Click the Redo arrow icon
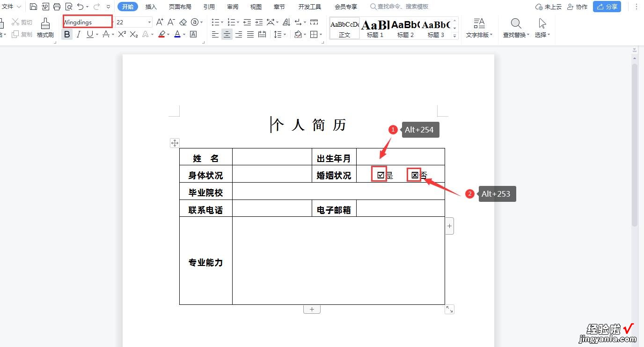The width and height of the screenshot is (644, 347). [97, 7]
